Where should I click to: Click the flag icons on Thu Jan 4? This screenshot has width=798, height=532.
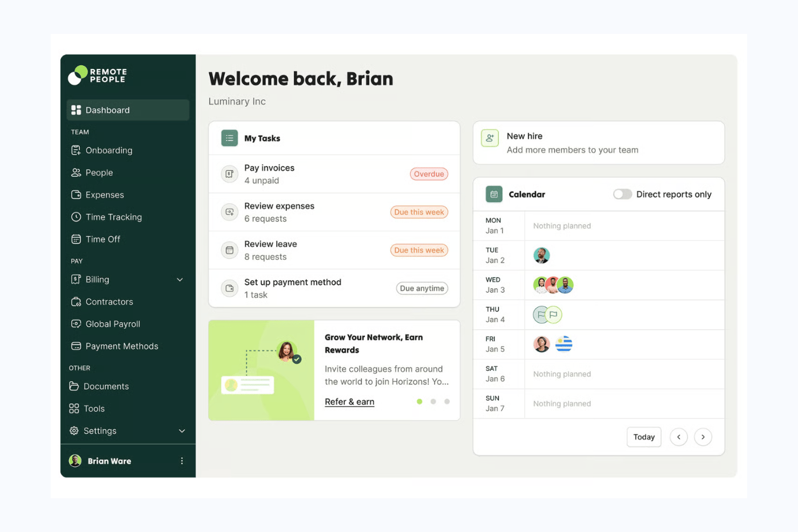coord(547,315)
